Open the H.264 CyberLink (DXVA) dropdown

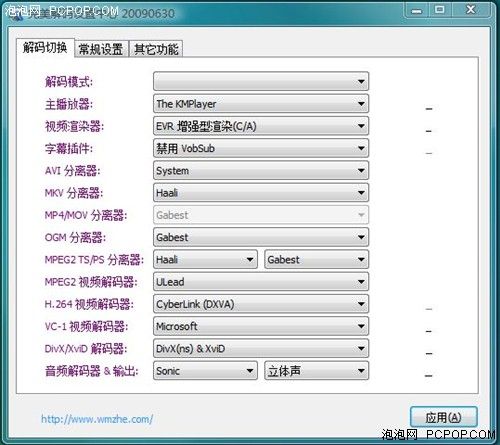(261, 304)
